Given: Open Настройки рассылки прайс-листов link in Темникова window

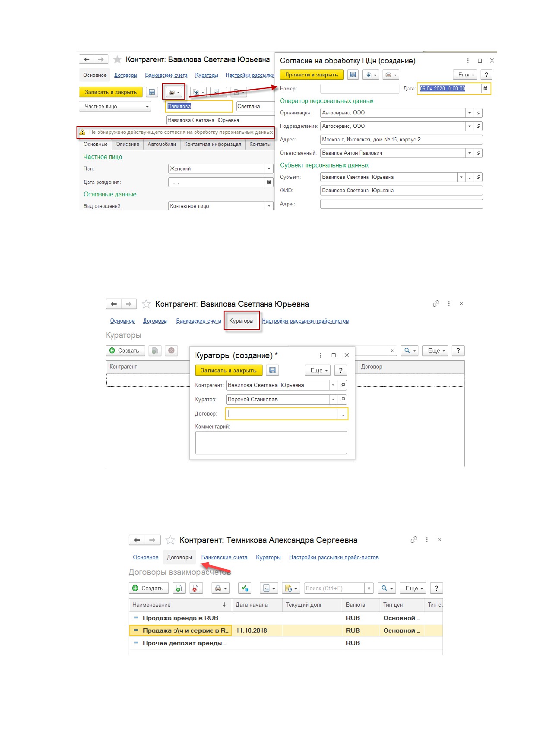Looking at the screenshot, I should tap(334, 558).
